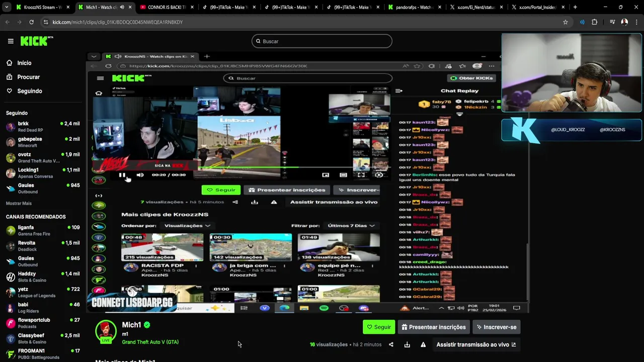The height and width of the screenshot is (362, 644).
Task: Open babi in recommended channels
Action: point(43,308)
